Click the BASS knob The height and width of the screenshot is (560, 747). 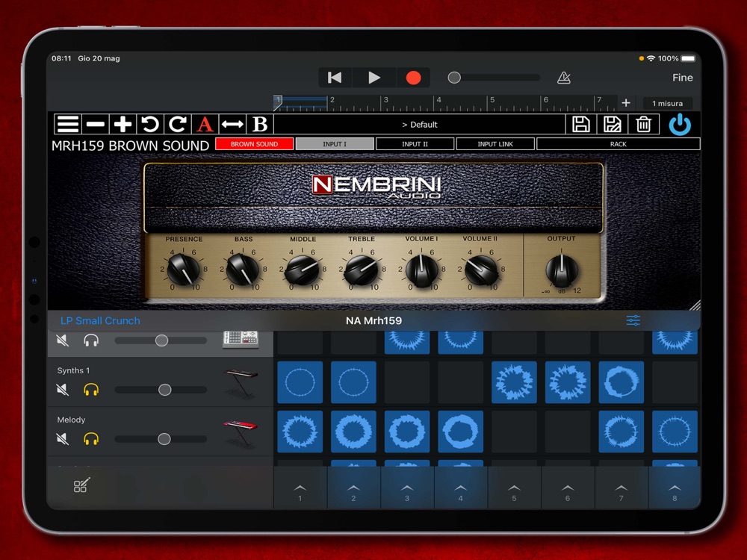click(x=243, y=270)
